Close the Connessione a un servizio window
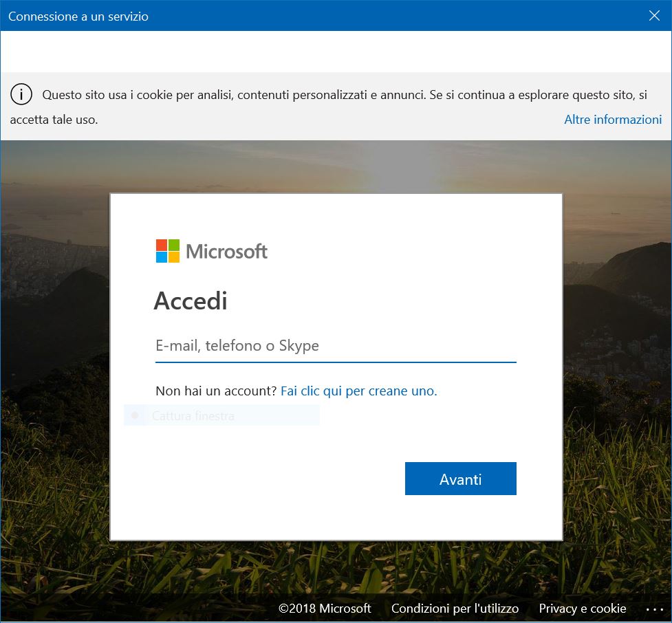The height and width of the screenshot is (623, 672). (654, 16)
